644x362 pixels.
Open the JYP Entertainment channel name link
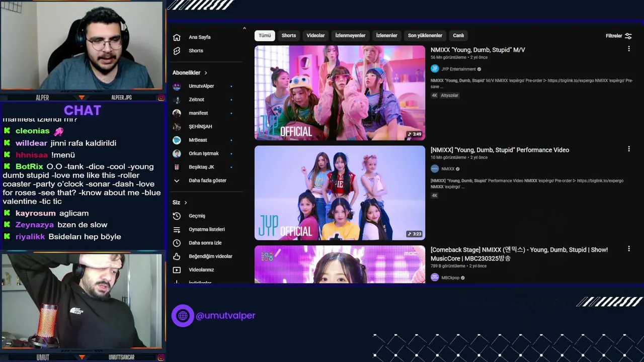click(458, 69)
